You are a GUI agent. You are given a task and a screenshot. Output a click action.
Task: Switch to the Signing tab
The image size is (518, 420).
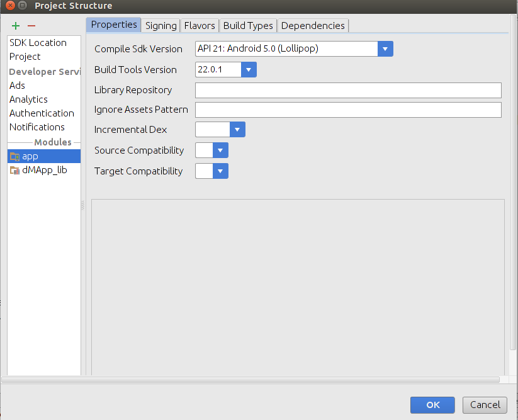coord(161,25)
